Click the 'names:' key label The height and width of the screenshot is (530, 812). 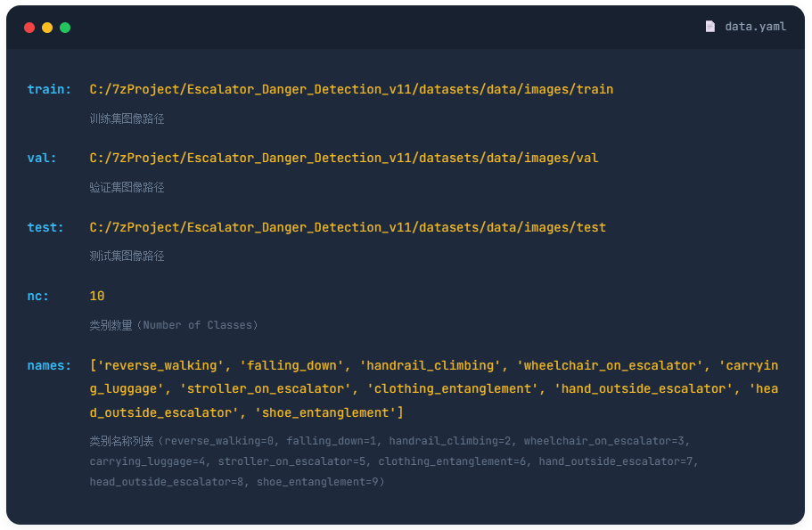coord(49,365)
